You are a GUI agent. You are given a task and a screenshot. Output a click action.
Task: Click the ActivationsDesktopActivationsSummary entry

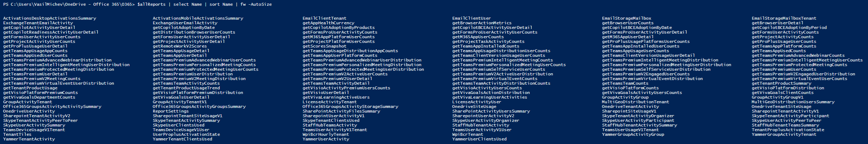(49, 18)
